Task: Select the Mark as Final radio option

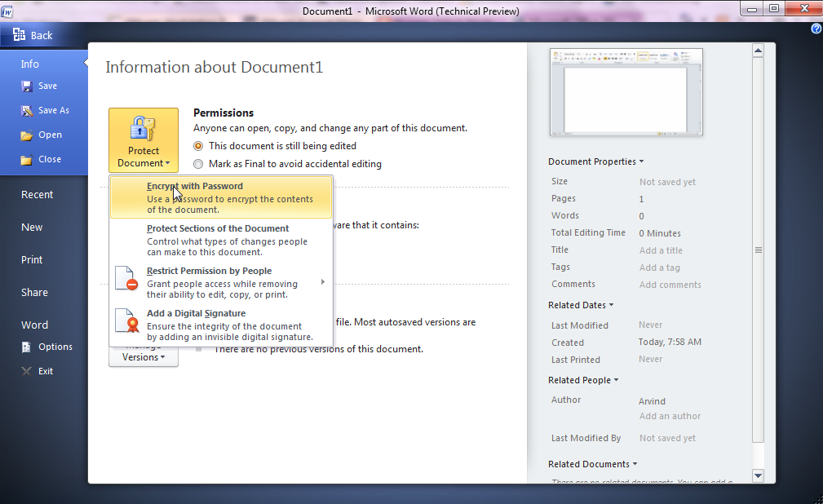Action: point(199,164)
